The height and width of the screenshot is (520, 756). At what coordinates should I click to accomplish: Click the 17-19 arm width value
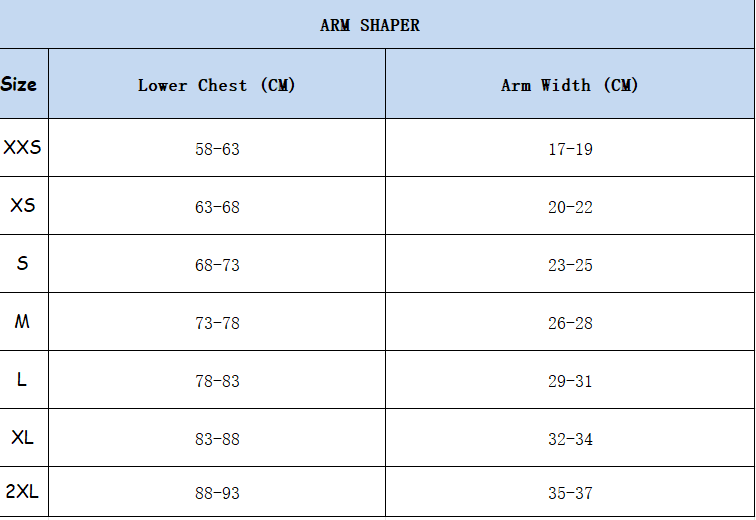570,149
